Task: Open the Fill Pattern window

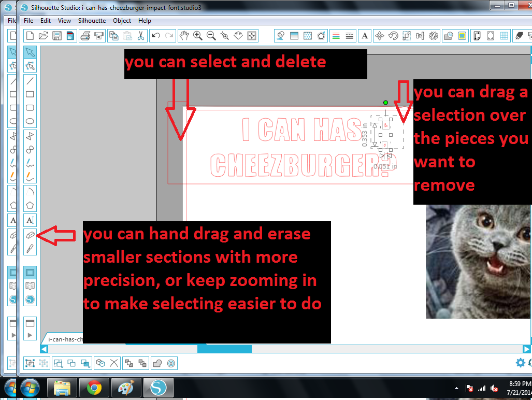Action: 308,36
